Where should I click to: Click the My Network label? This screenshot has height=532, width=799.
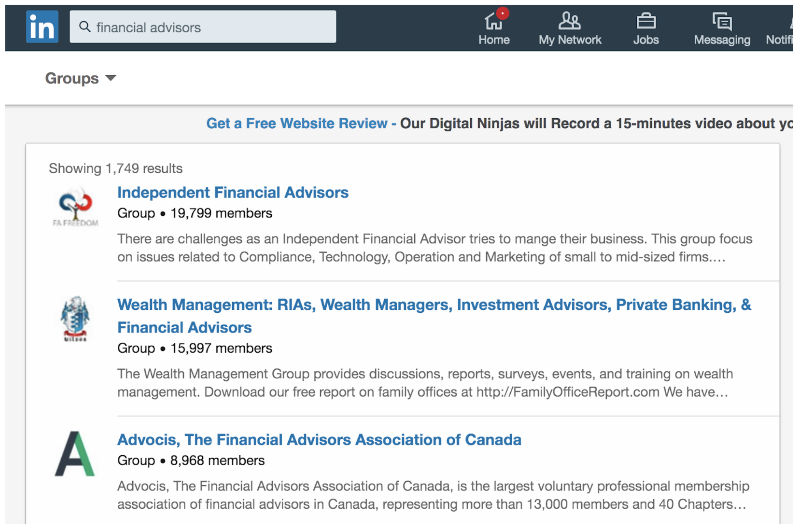pyautogui.click(x=570, y=40)
